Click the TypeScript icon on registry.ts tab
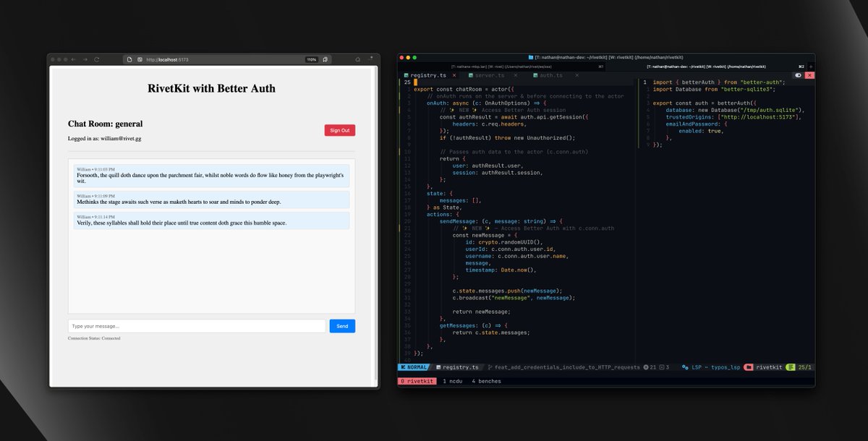Image resolution: width=868 pixels, height=441 pixels. point(407,75)
